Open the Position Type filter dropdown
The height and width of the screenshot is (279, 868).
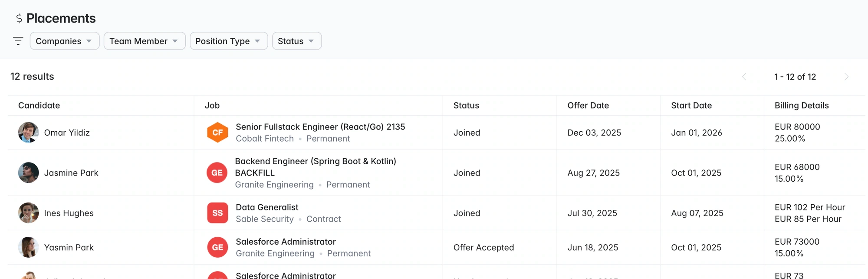click(229, 41)
